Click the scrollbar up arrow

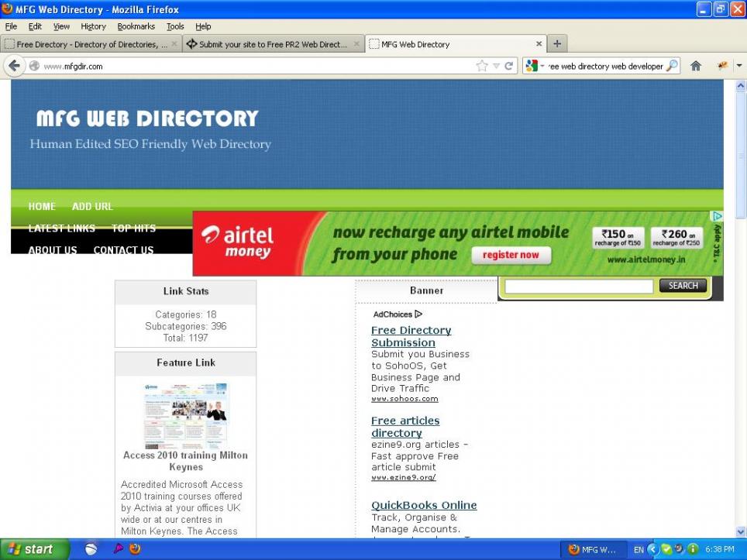point(740,86)
